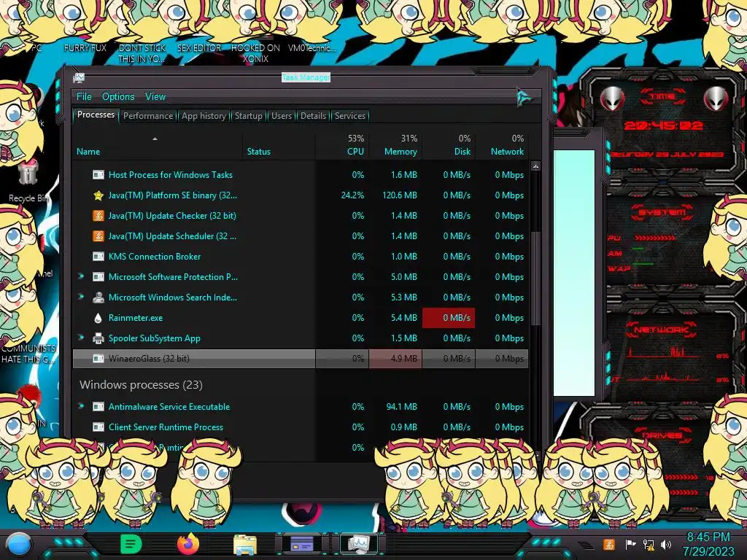
Task: Click the Java Update Checker icon
Action: pyautogui.click(x=98, y=216)
